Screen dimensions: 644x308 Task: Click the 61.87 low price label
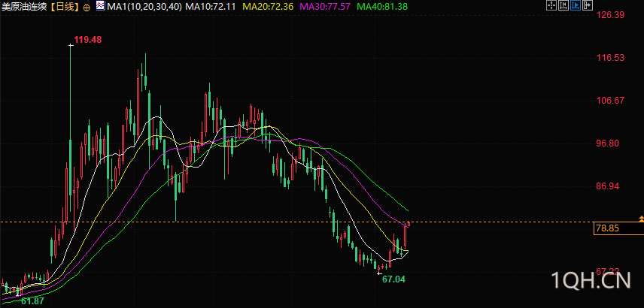tap(32, 300)
